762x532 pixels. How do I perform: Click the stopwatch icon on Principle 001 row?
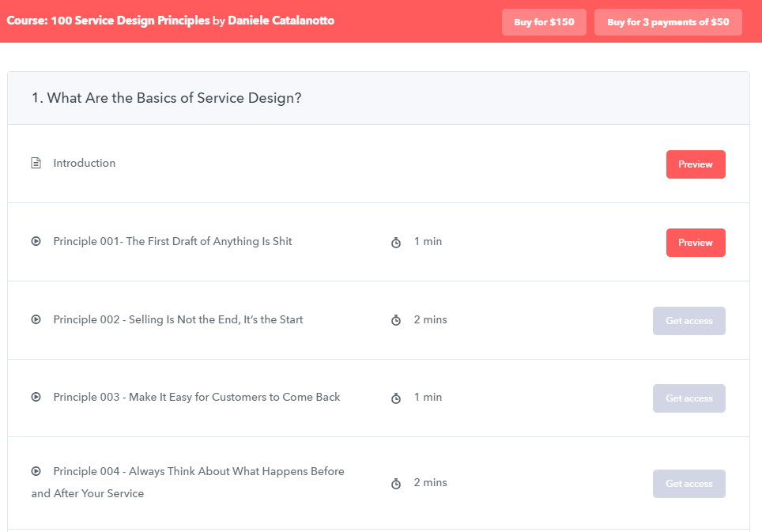click(396, 243)
